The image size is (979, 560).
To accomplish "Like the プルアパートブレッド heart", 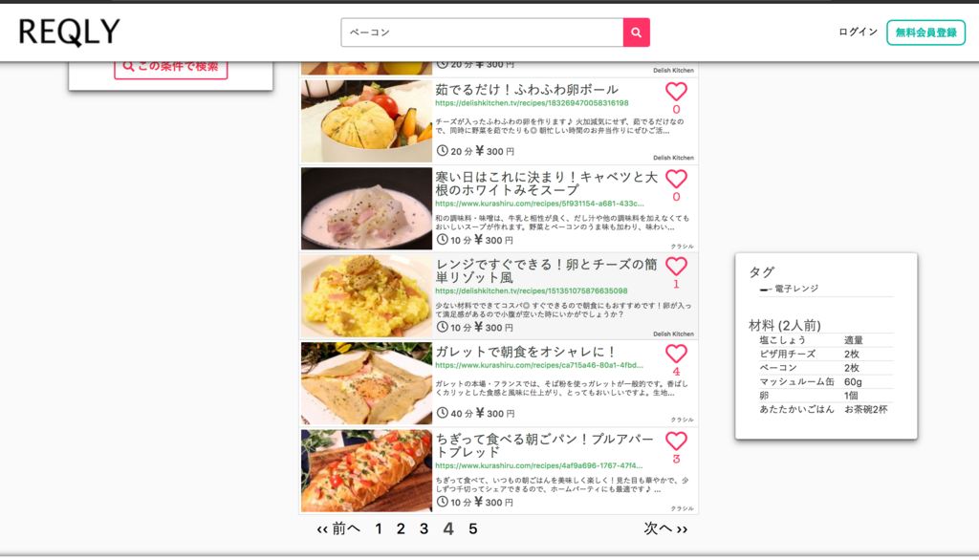I will pyautogui.click(x=676, y=442).
